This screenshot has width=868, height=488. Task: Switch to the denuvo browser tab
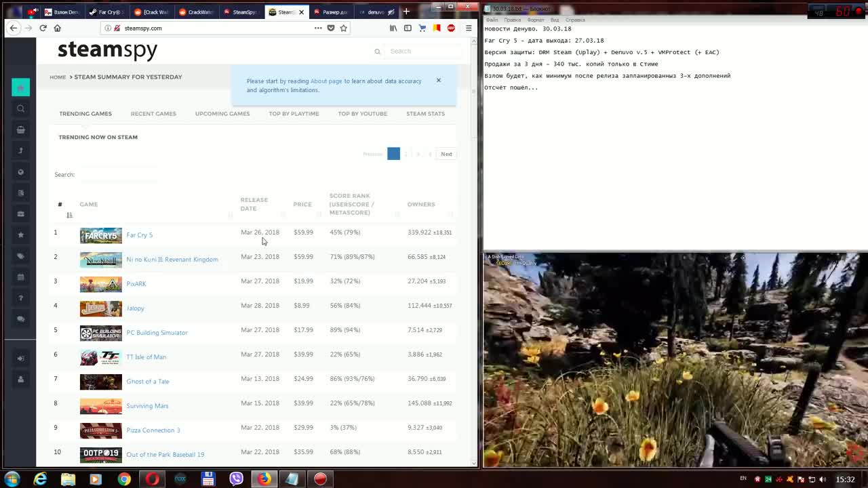(375, 12)
